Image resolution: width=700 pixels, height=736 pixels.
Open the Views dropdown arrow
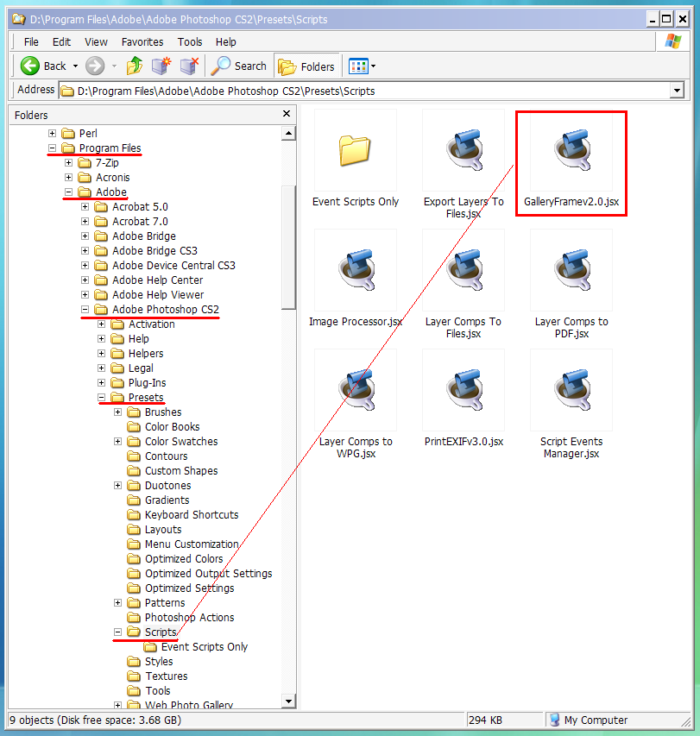pyautogui.click(x=373, y=66)
